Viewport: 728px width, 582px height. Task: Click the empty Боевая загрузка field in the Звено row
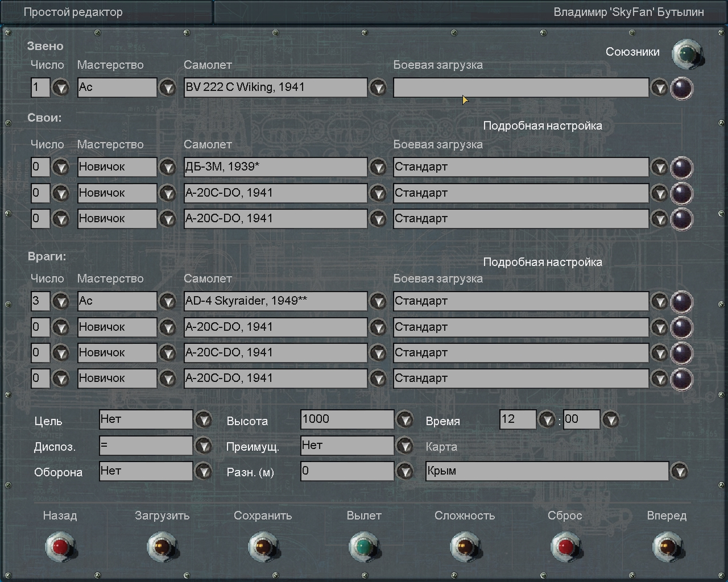521,88
